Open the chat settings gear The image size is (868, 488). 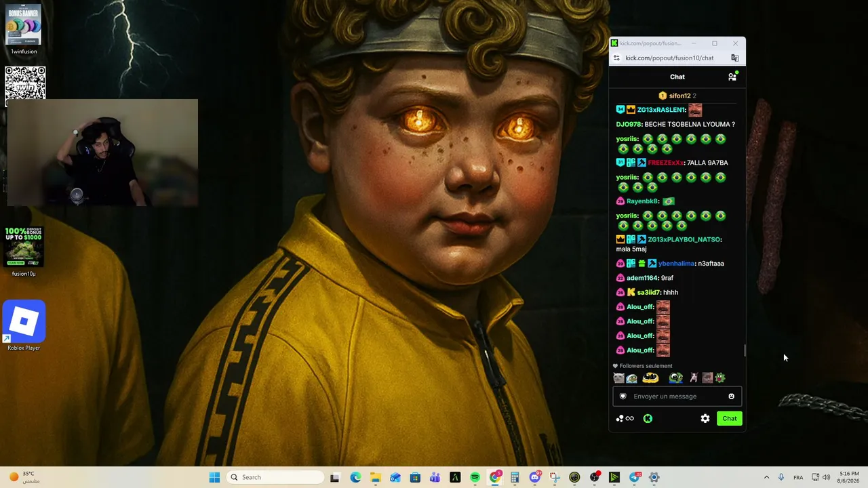705,418
